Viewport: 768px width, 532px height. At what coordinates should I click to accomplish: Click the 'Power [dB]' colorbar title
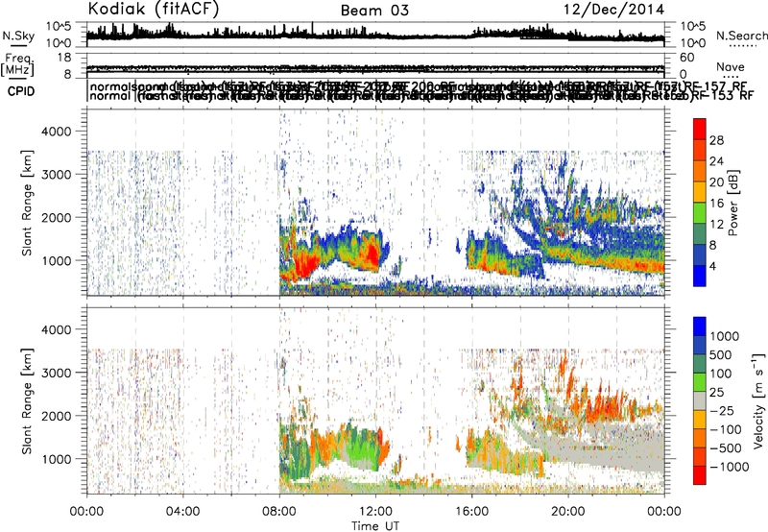pyautogui.click(x=732, y=203)
